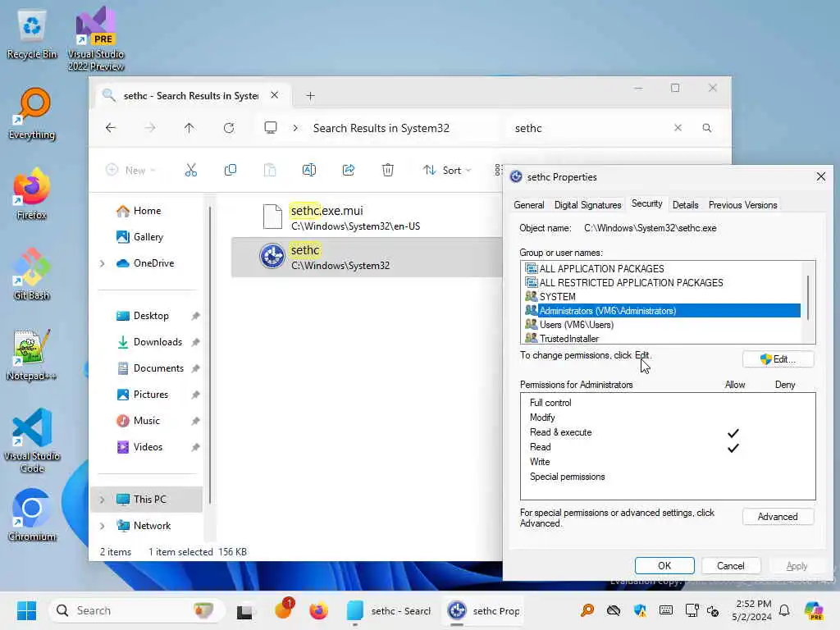840x630 pixels.
Task: Click the group names list scrollbar
Action: pyautogui.click(x=808, y=298)
